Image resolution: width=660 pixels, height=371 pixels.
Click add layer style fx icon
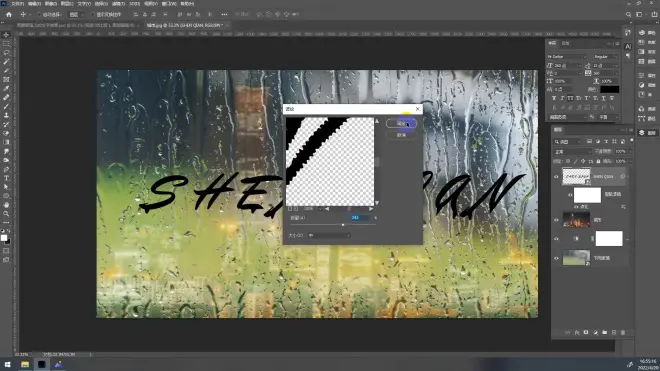[x=577, y=333]
